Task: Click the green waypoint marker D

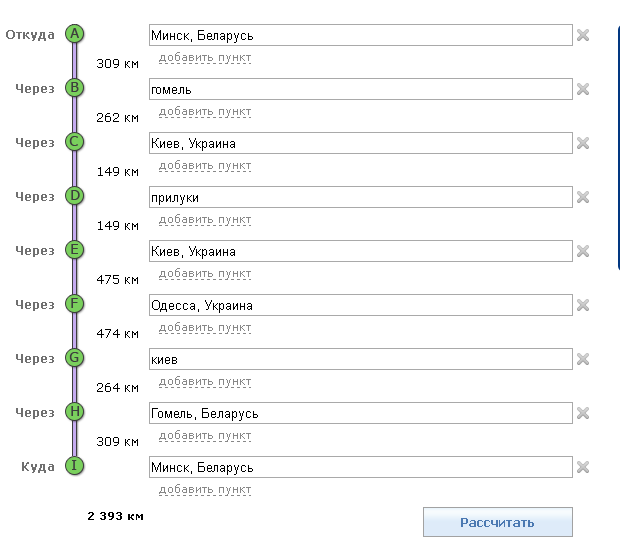Action: pyautogui.click(x=74, y=196)
